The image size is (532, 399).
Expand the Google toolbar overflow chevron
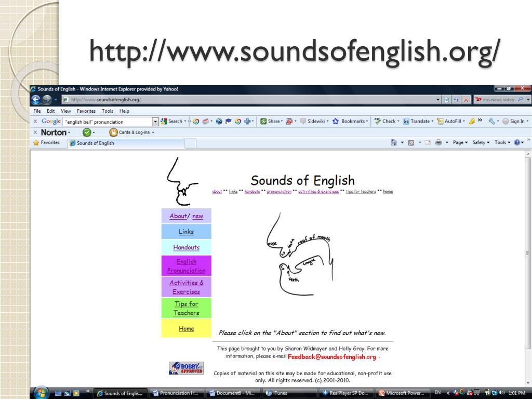[480, 120]
